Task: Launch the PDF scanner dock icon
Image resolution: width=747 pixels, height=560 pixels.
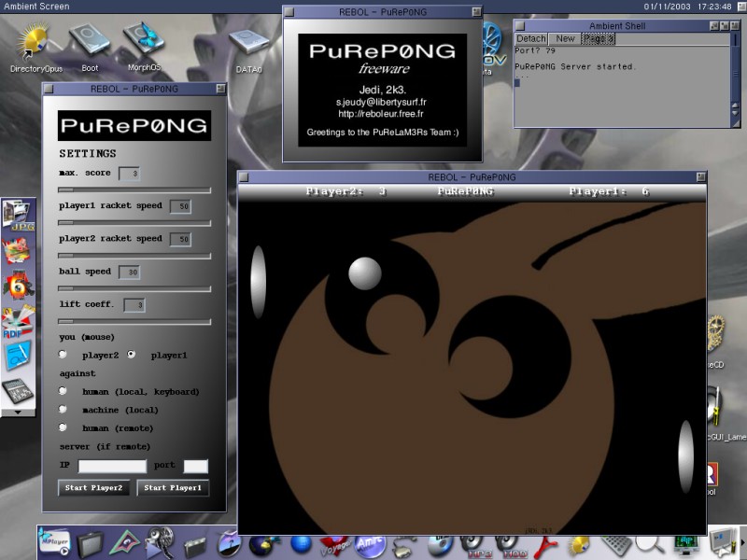Action: point(18,321)
